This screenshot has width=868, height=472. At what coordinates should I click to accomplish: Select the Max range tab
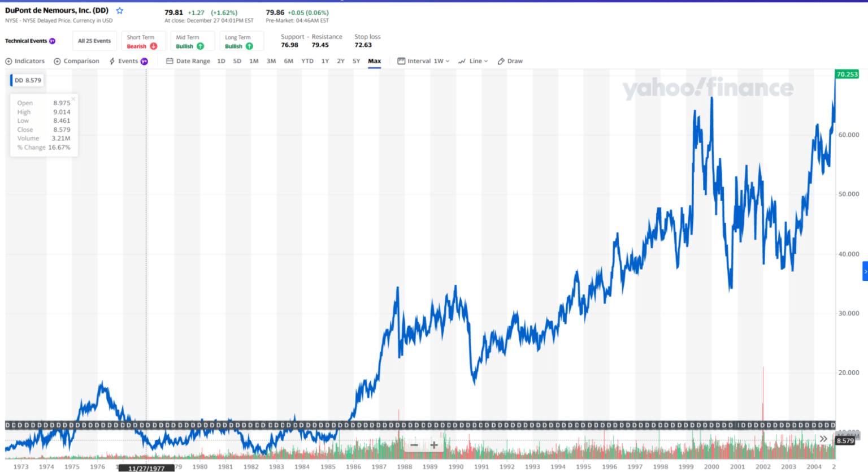click(x=374, y=61)
